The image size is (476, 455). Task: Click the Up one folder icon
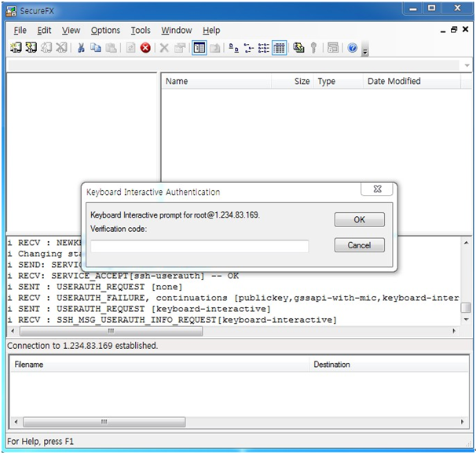(x=215, y=48)
